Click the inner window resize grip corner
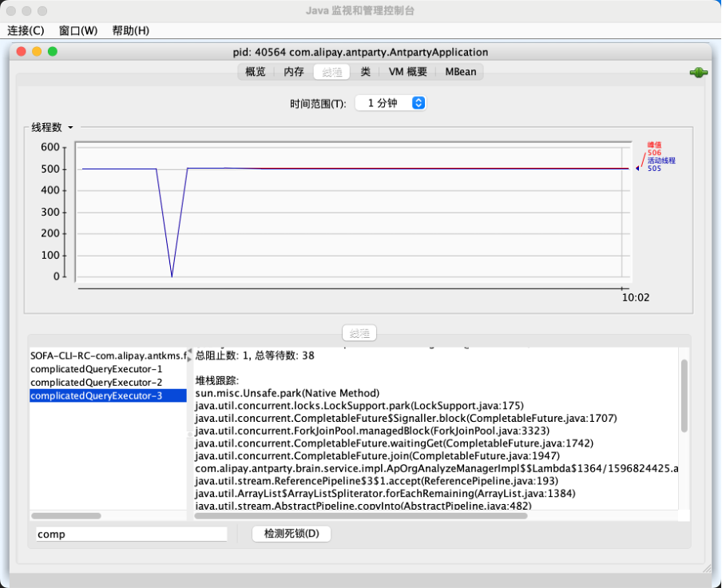Screen dimensions: 722x588 click(707, 569)
